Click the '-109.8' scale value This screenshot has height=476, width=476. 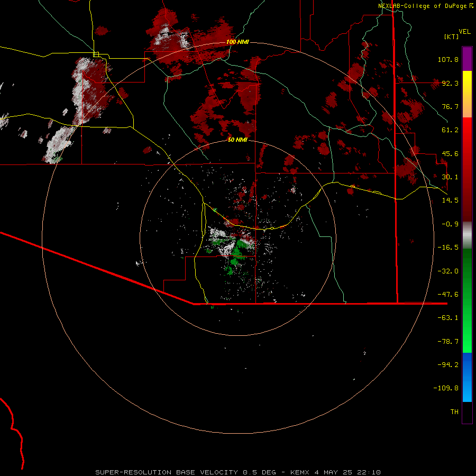(446, 388)
